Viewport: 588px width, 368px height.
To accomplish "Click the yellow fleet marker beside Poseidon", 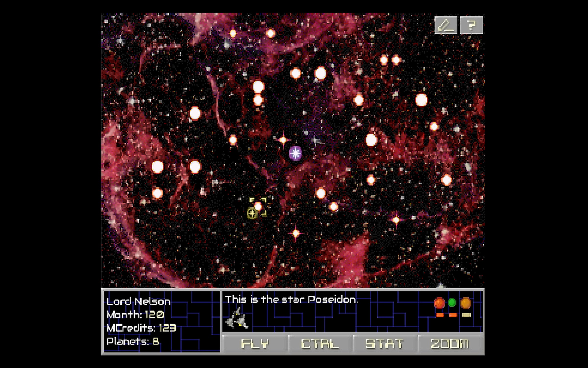I will tap(252, 213).
